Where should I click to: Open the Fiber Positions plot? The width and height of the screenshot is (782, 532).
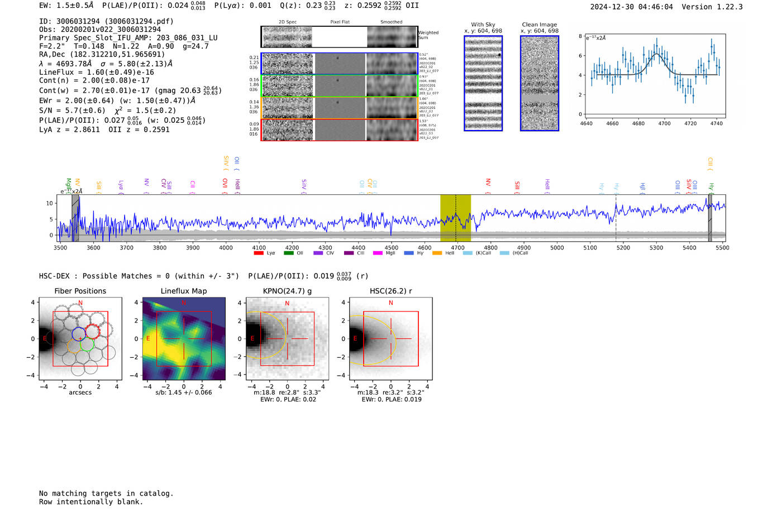(80, 339)
